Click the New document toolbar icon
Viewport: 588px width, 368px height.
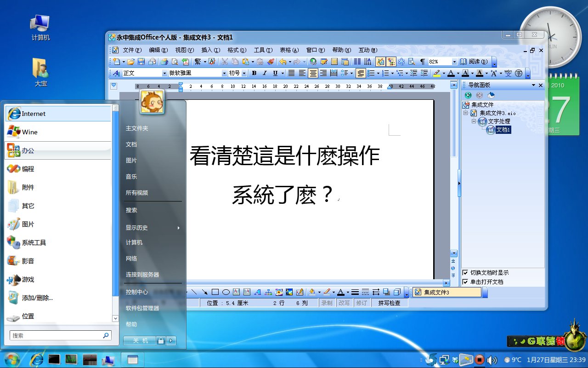coord(117,61)
